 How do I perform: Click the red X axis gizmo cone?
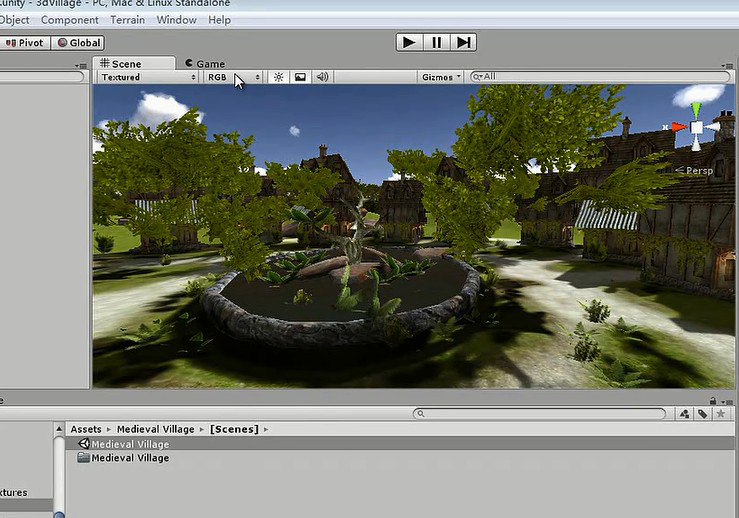pyautogui.click(x=679, y=126)
